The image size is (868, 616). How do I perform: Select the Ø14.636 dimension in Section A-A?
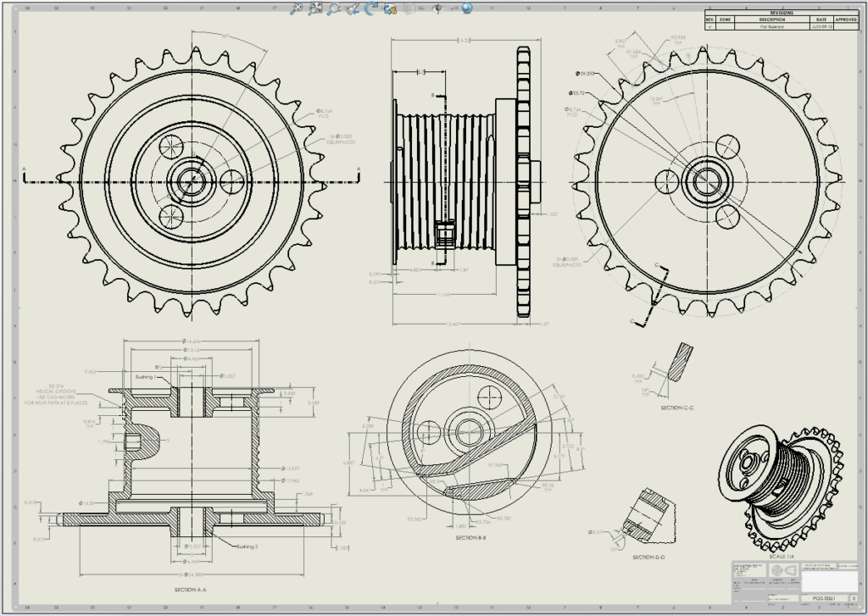(x=192, y=341)
